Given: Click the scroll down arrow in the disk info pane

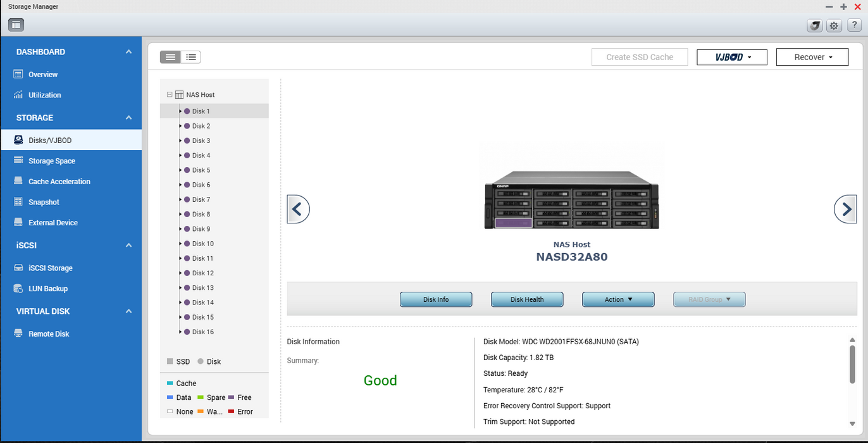Looking at the screenshot, I should click(x=852, y=424).
